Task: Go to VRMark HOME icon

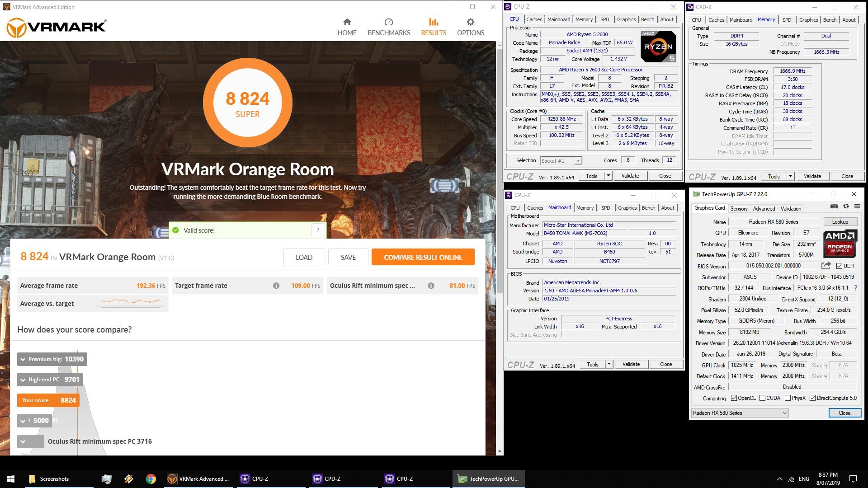Action: (x=347, y=22)
